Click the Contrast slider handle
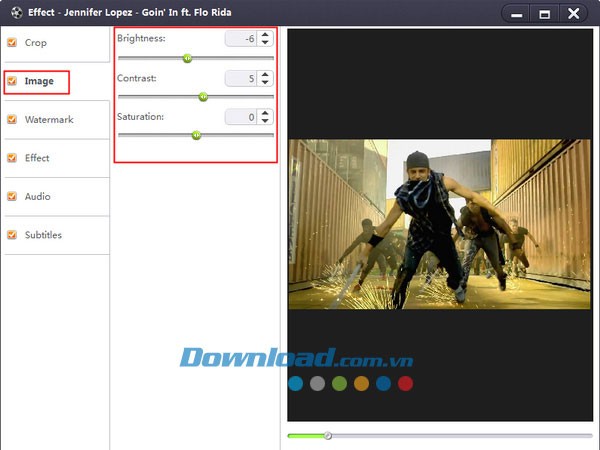Screen dimensions: 600x450 203,97
